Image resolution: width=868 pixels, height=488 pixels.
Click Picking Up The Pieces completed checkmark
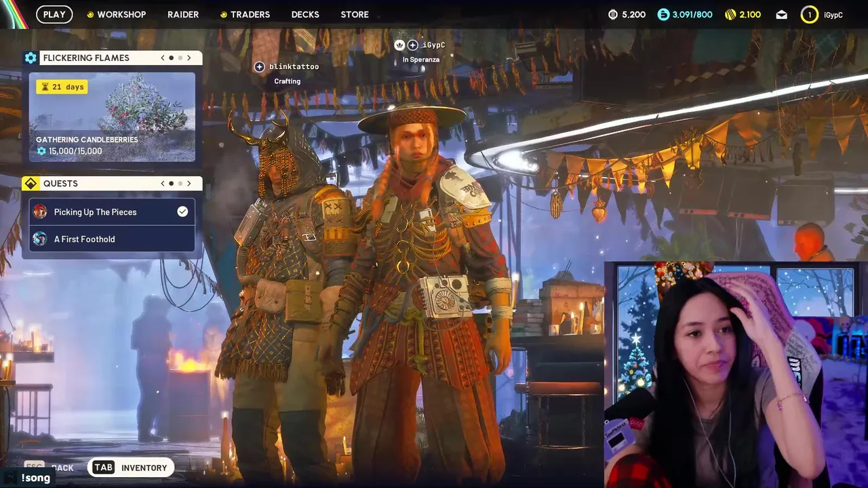(x=182, y=211)
